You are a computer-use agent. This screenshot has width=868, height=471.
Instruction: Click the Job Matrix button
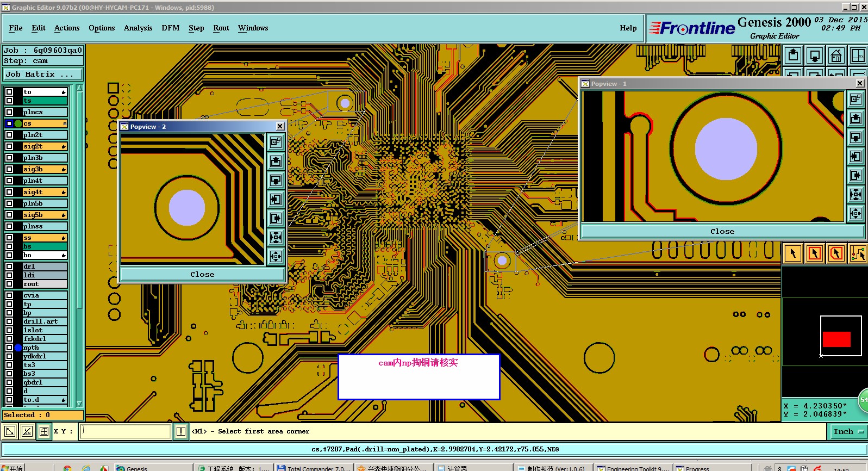click(43, 74)
